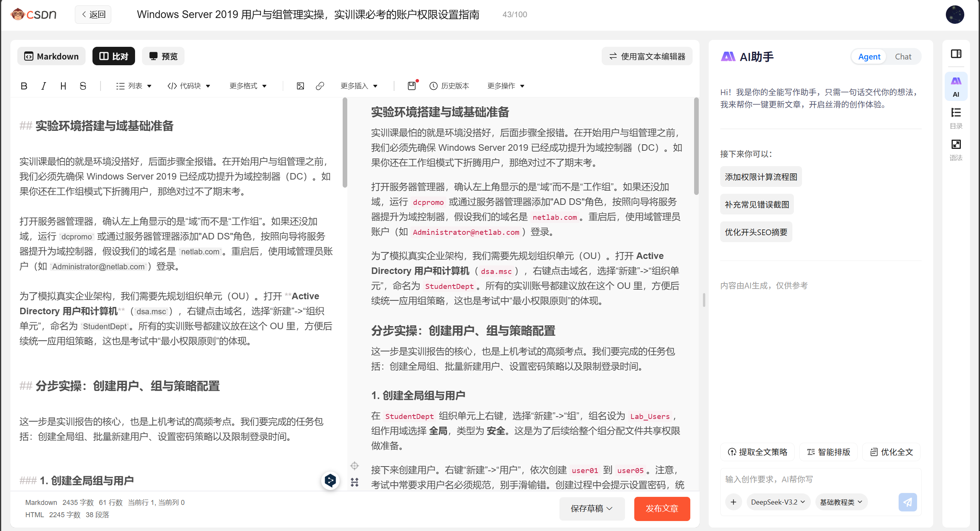This screenshot has height=531, width=980.
Task: Open the 保存草稿 save draft dropdown
Action: pyautogui.click(x=592, y=508)
